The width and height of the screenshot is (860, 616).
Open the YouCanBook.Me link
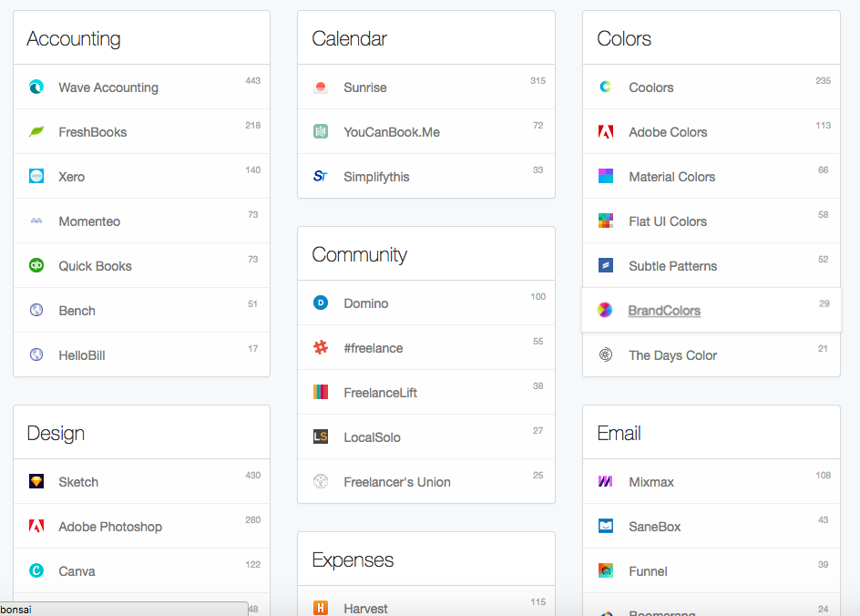click(x=392, y=132)
